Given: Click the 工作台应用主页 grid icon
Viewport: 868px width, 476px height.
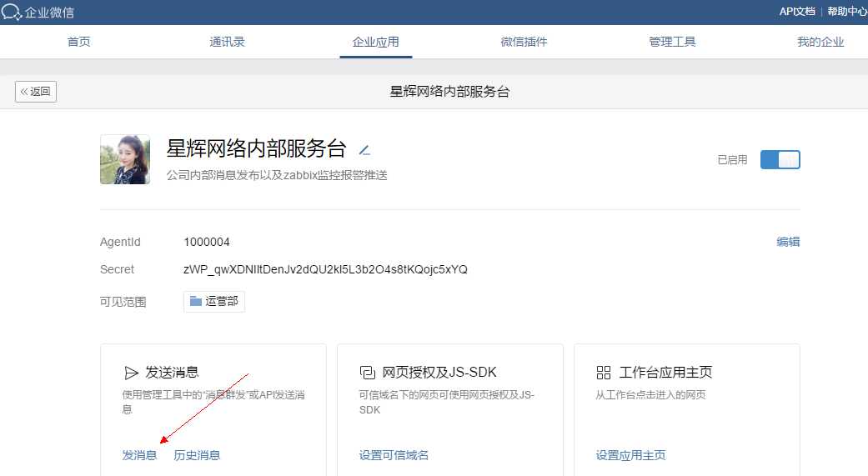Looking at the screenshot, I should (604, 373).
